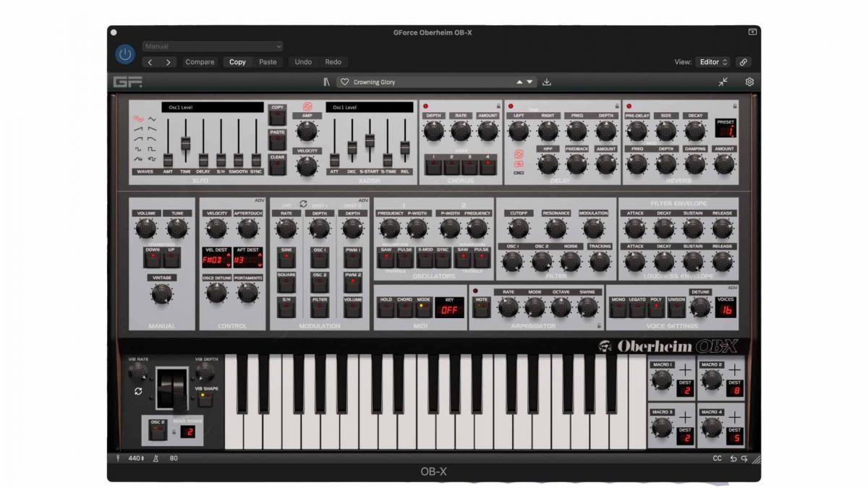The image size is (868, 488).
Task: Go to previous preset with left arrow
Action: click(x=150, y=62)
